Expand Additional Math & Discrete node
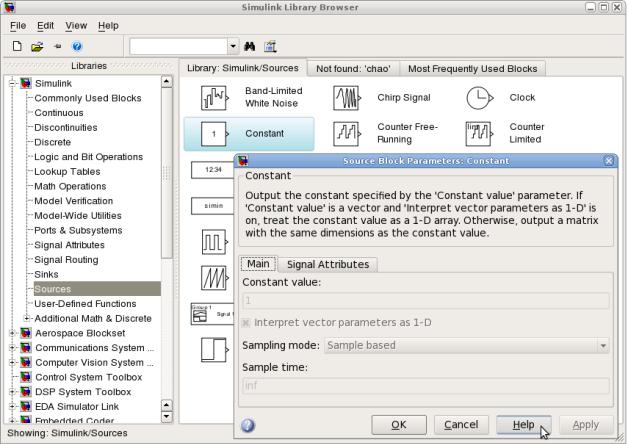This screenshot has width=627, height=444. pyautogui.click(x=26, y=318)
